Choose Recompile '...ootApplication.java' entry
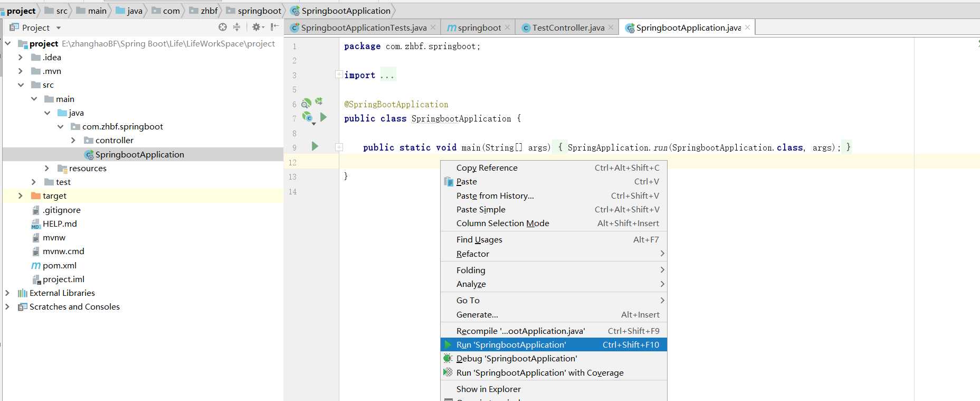Viewport: 980px width, 401px height. coord(554,331)
